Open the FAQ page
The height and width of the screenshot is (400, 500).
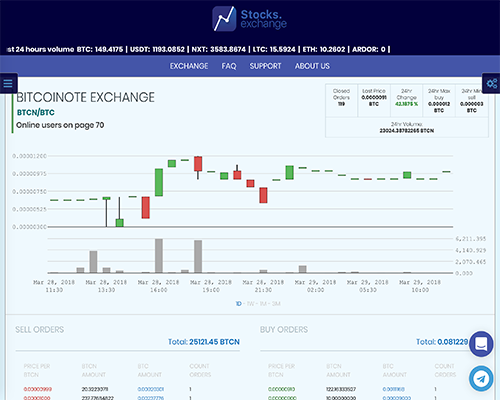point(229,66)
